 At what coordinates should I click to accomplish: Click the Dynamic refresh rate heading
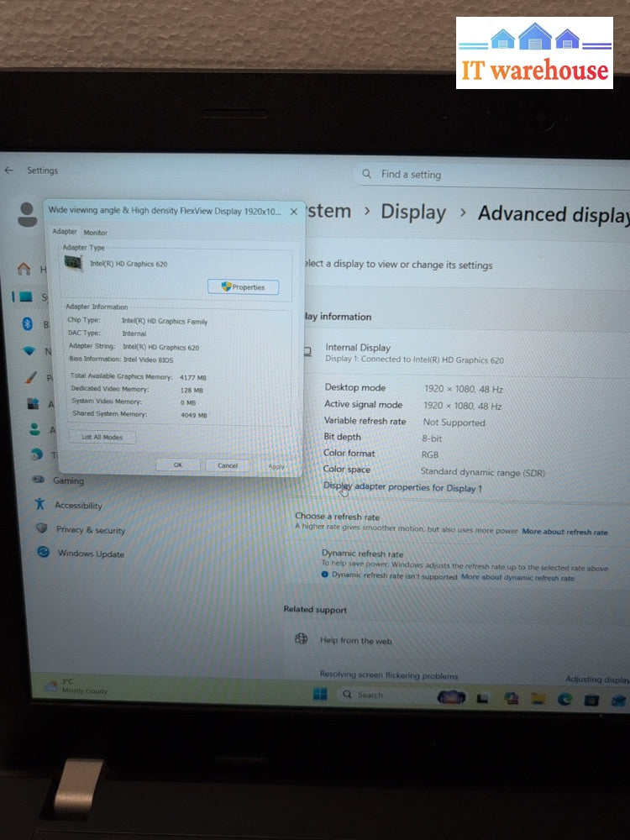tap(362, 554)
